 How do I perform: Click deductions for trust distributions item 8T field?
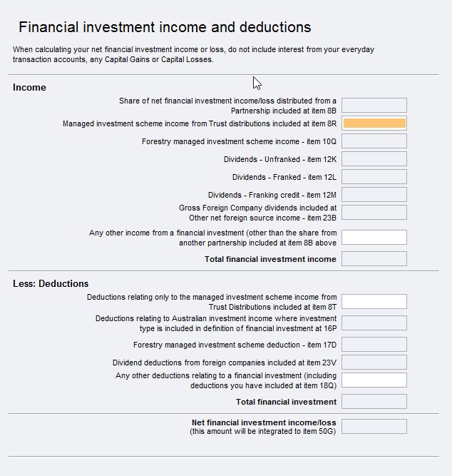click(374, 301)
